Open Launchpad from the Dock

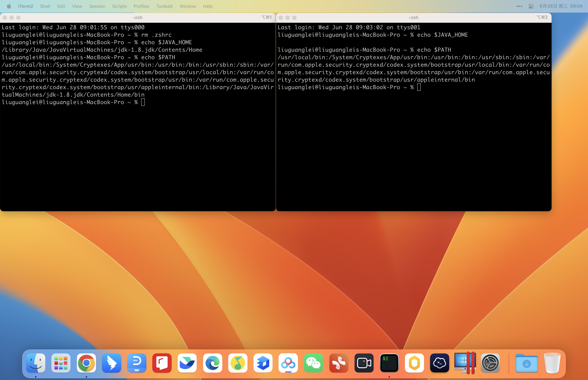pyautogui.click(x=61, y=363)
